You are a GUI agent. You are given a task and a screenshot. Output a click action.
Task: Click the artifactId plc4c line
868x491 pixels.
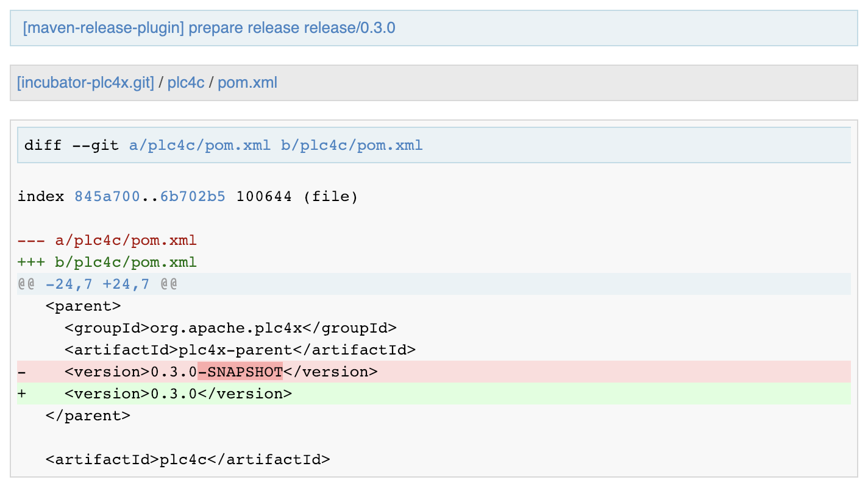click(188, 459)
